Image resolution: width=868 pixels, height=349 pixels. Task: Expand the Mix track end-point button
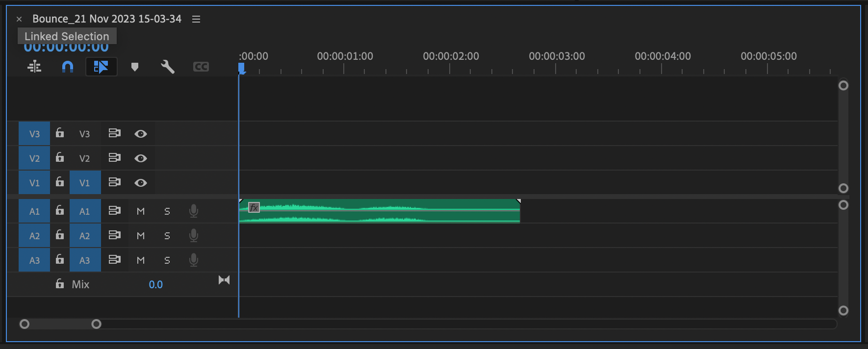click(224, 280)
